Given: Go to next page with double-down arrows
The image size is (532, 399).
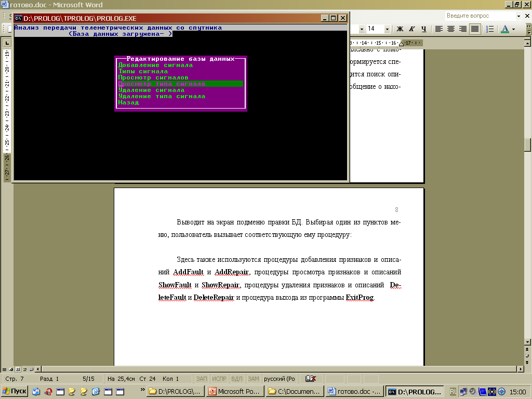Looking at the screenshot, I should point(527,362).
